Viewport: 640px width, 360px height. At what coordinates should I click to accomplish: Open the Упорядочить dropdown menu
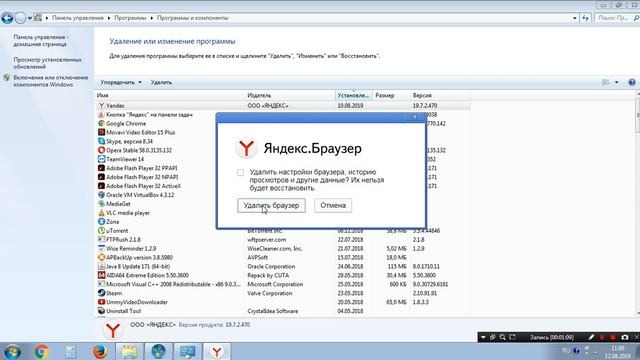tap(121, 82)
